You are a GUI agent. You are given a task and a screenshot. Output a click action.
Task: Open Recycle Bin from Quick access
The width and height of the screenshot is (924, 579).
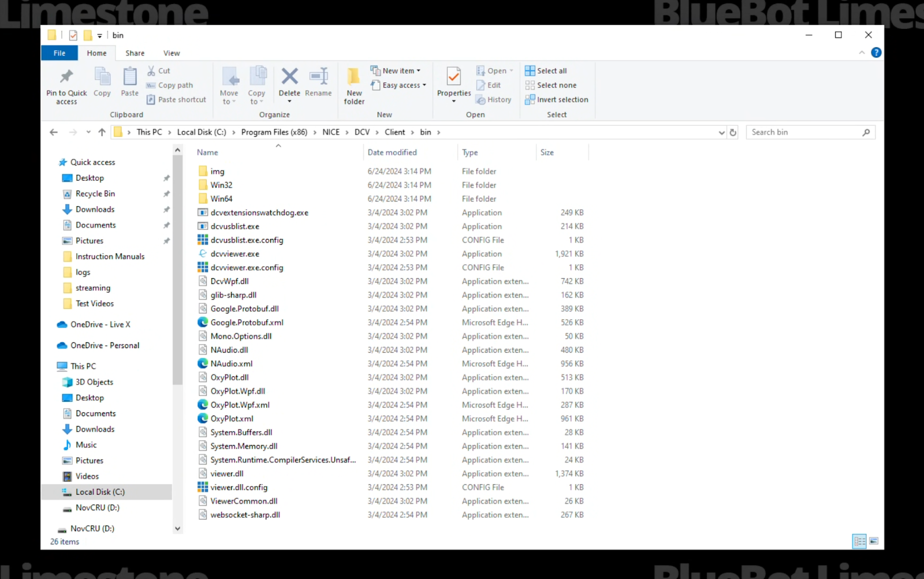click(x=95, y=193)
